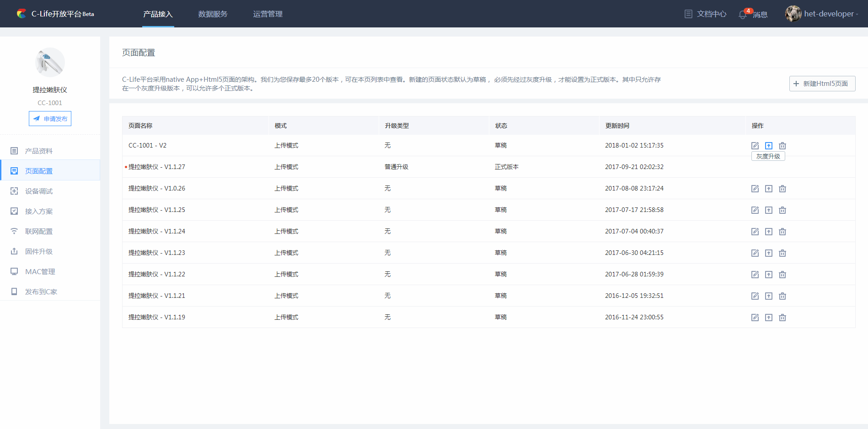The image size is (868, 429).
Task: Click timestamp 2018-01-02 15:17:35
Action: pyautogui.click(x=634, y=145)
